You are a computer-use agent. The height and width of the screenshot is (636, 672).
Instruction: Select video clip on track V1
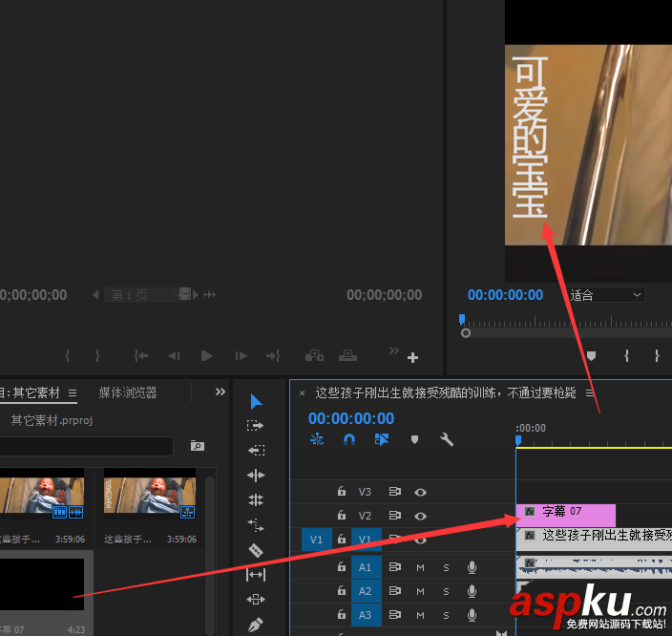(x=594, y=540)
